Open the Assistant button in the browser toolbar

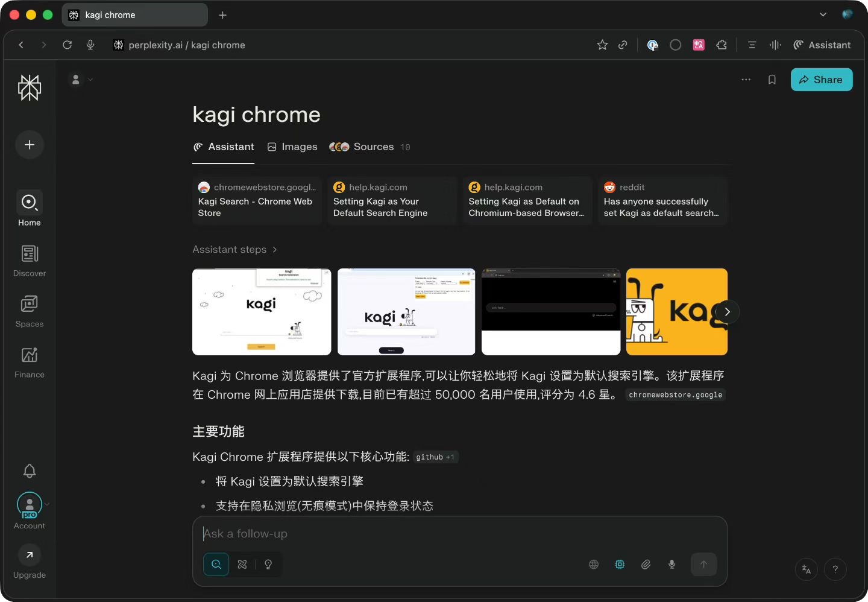tap(822, 45)
